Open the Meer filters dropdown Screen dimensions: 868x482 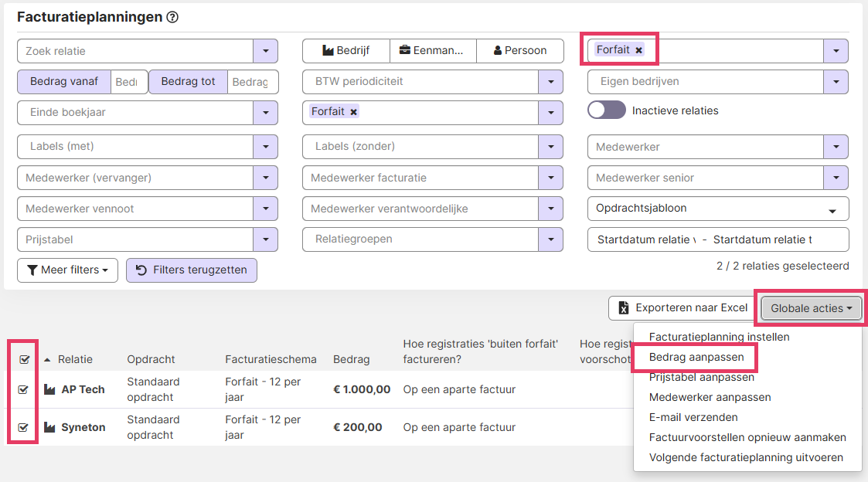click(67, 270)
